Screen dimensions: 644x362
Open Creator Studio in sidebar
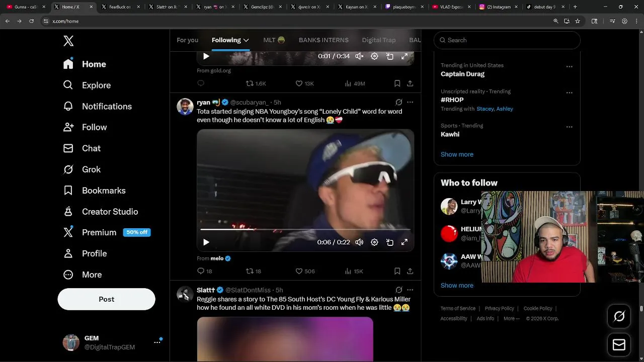coord(100,212)
